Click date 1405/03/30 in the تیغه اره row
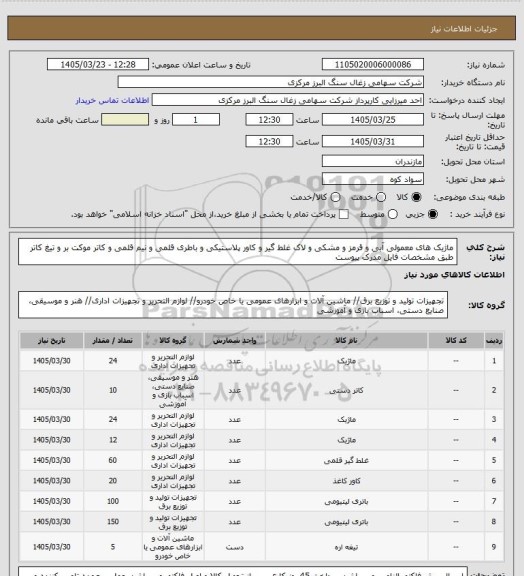Viewport: 524px width, 576px height. [x=51, y=547]
